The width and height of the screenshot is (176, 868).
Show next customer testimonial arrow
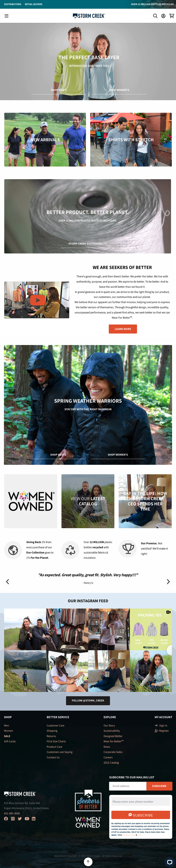tap(168, 582)
